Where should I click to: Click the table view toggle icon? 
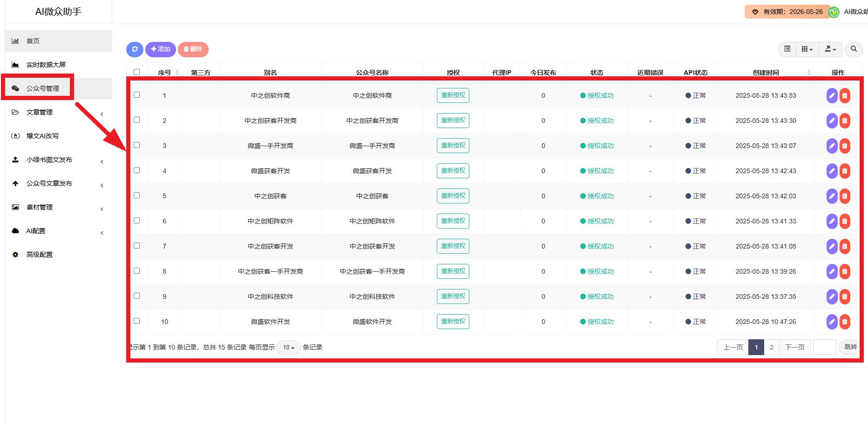[787, 49]
